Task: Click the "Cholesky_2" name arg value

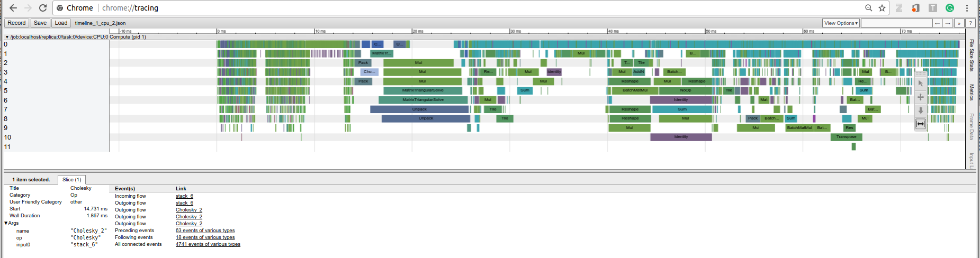Action: coord(88,231)
